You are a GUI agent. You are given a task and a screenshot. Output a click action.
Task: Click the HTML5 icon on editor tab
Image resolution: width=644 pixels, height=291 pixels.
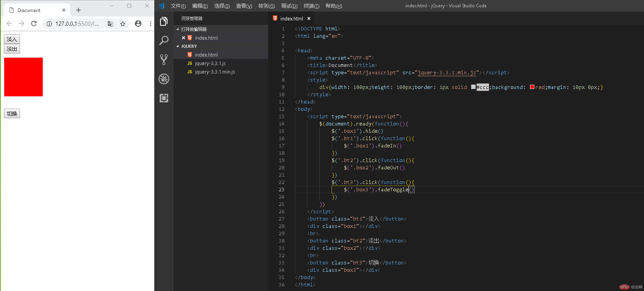point(275,18)
